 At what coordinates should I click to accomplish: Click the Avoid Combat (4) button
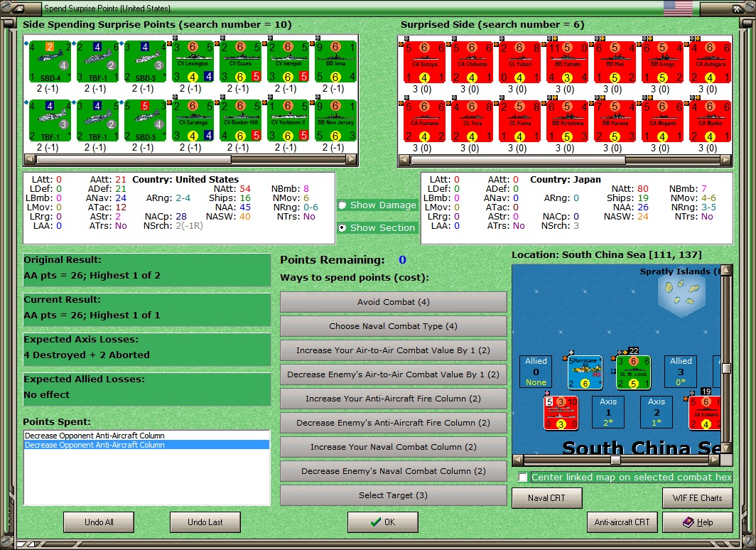(x=394, y=302)
